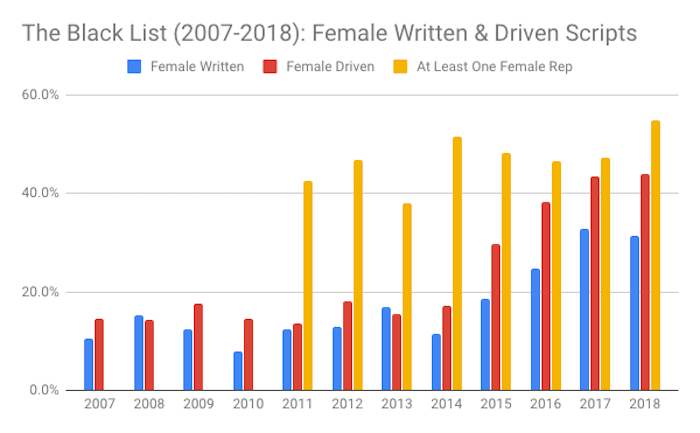
Task: Select the blue 2012 Female Written bar
Action: [x=337, y=359]
